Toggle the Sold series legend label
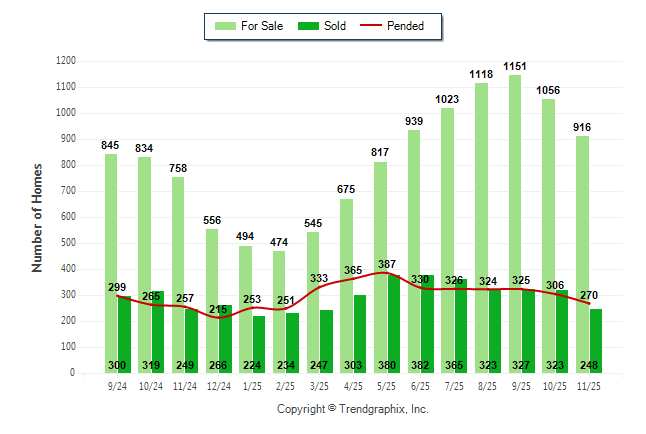The image size is (646, 434). tap(335, 26)
